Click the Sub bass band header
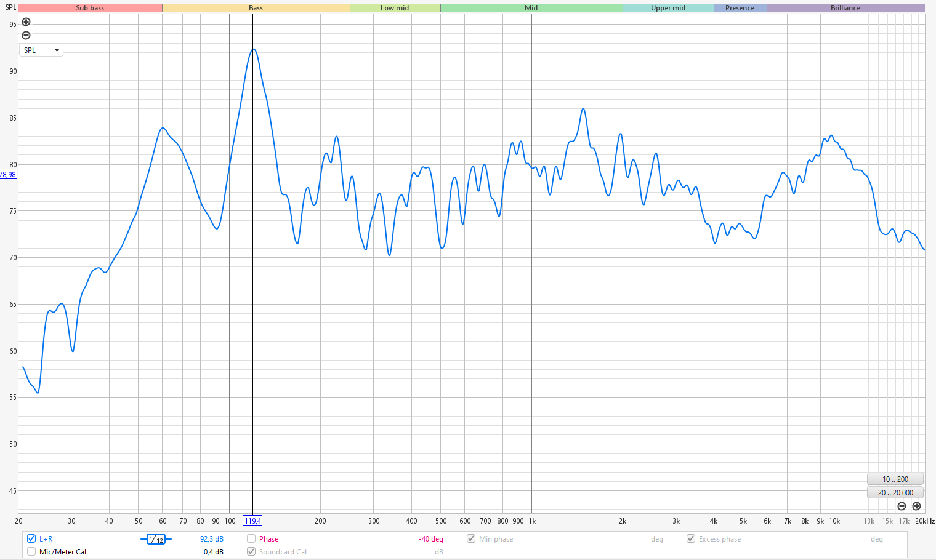 click(90, 8)
